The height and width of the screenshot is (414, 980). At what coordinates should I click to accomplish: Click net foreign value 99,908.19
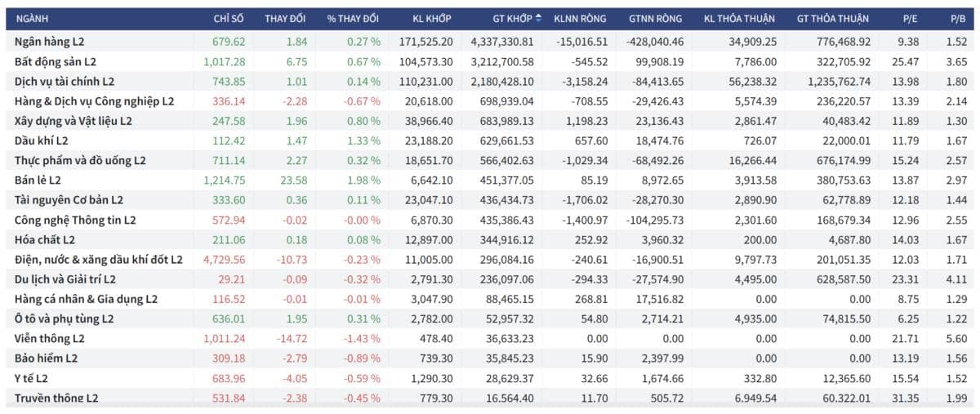660,61
